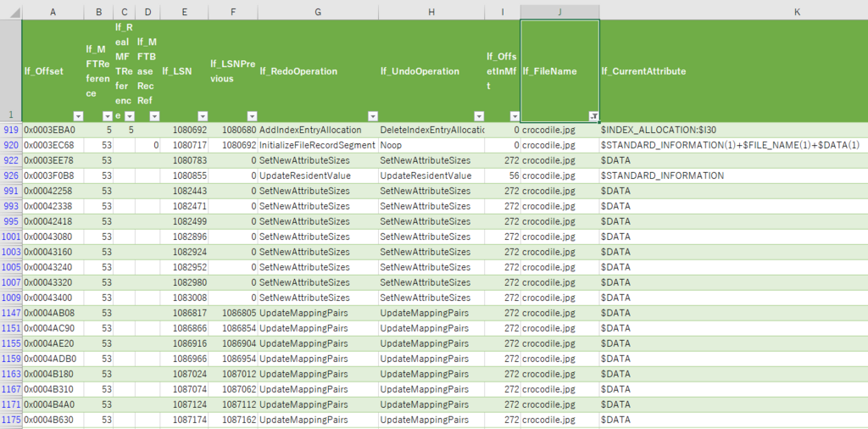Select row header 1009

[x=11, y=298]
